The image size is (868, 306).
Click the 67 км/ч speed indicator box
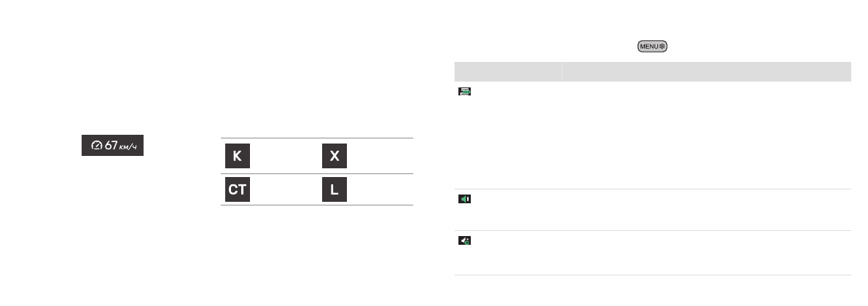(112, 145)
